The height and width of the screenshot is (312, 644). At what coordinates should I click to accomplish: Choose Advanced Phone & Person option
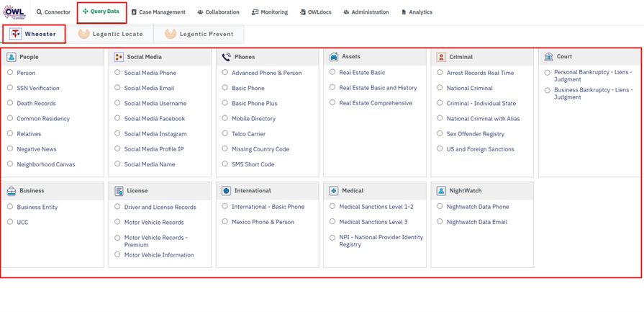(x=225, y=72)
